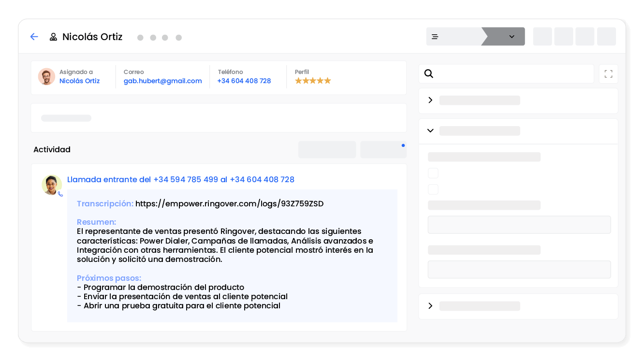This screenshot has width=644, height=361.
Task: Click the caller avatar thumbnail in the activity feed
Action: pyautogui.click(x=52, y=185)
